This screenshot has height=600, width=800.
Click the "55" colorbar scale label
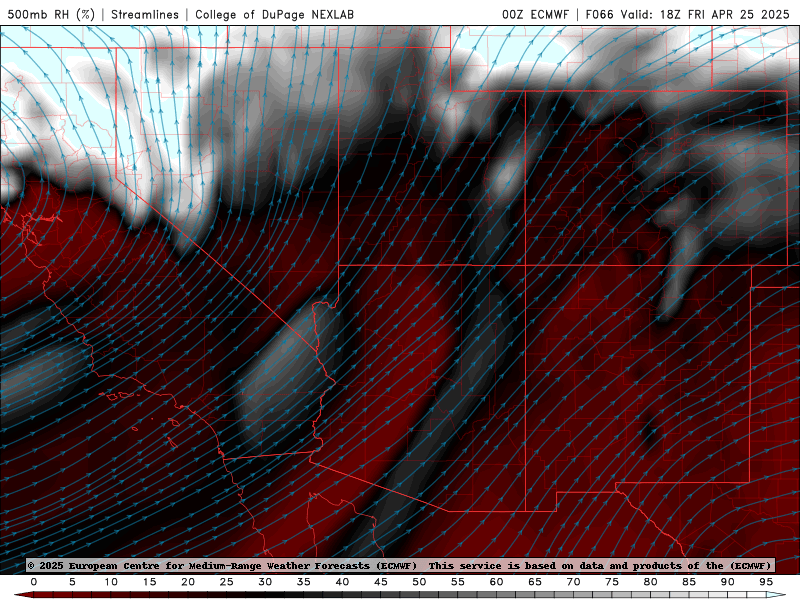458,582
